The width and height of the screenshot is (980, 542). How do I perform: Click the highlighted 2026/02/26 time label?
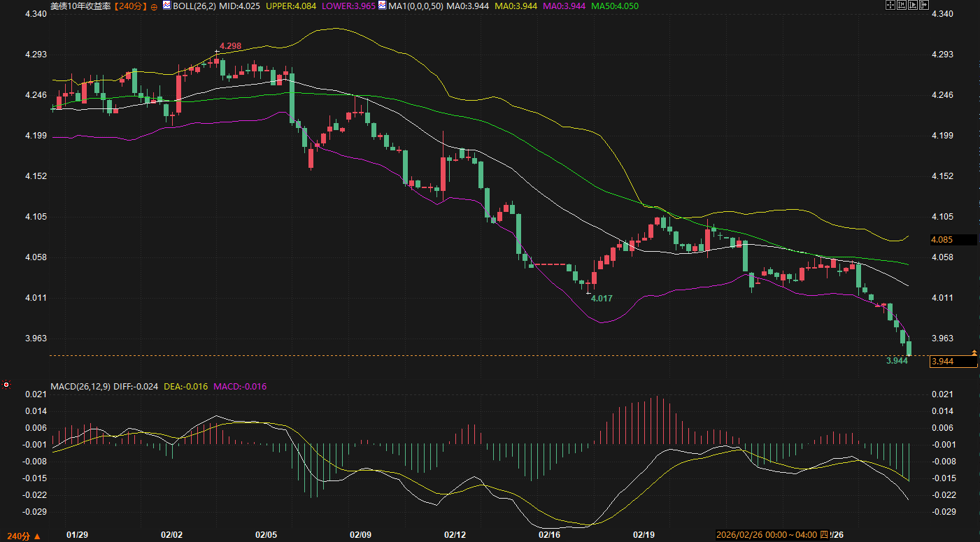point(766,535)
